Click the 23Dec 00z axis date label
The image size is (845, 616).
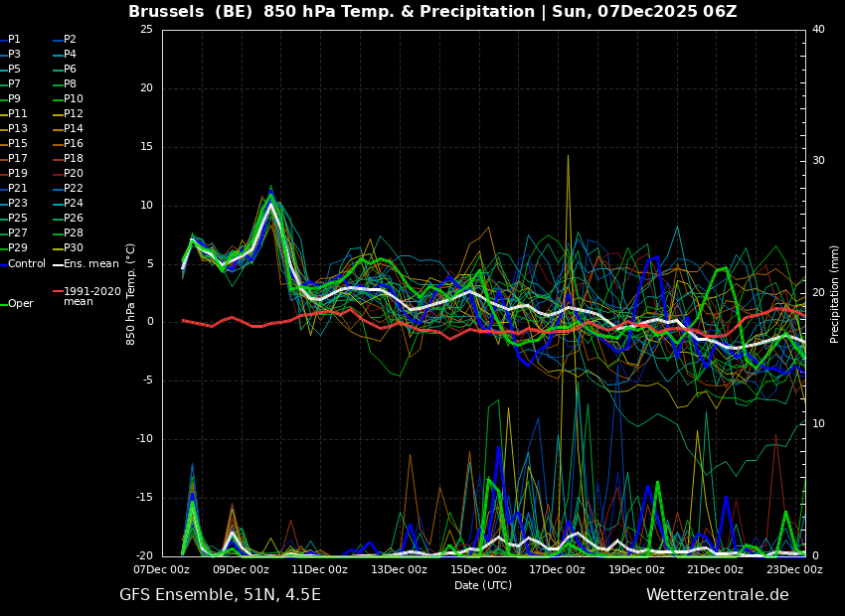point(795,569)
